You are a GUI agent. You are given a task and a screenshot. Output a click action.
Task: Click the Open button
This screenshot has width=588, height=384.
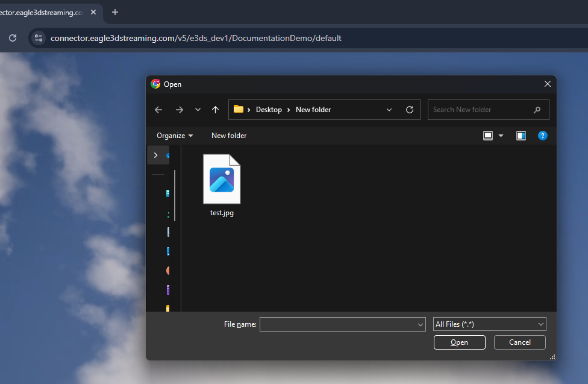[459, 342]
